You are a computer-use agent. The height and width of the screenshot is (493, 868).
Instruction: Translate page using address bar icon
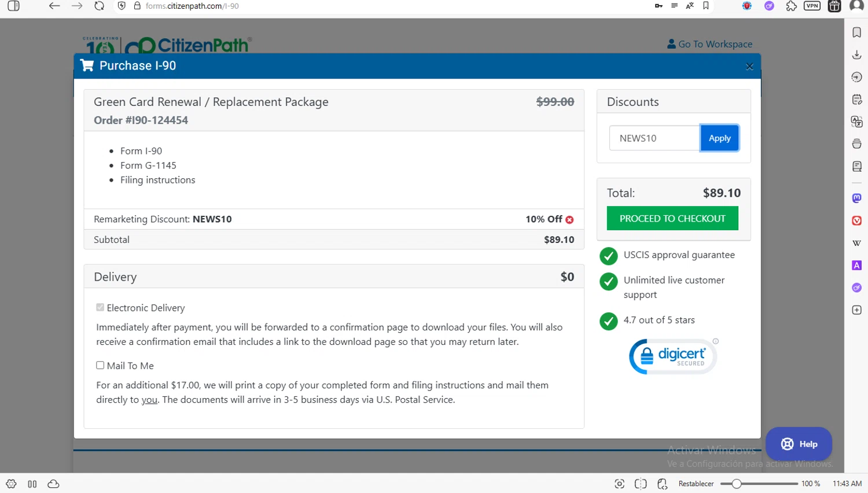point(690,6)
